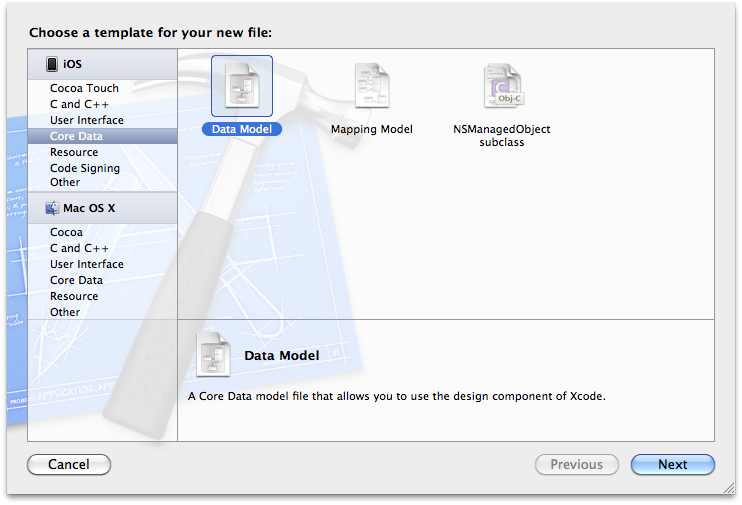742x505 pixels.
Task: Select the NSManagedObject subclass template icon
Action: point(504,86)
